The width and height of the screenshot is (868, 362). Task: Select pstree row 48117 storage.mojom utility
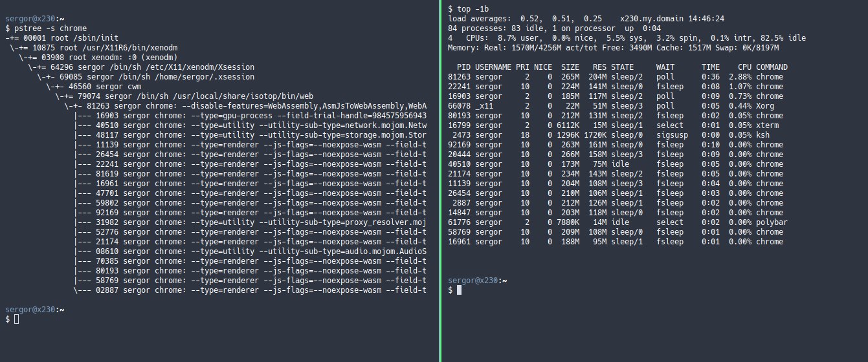click(249, 135)
